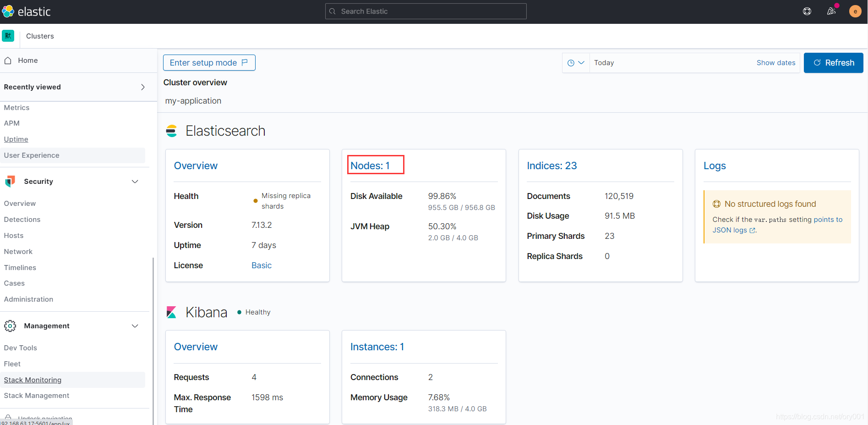Open Stack Monitoring in the sidebar
Image resolution: width=868 pixels, height=425 pixels.
tap(33, 380)
